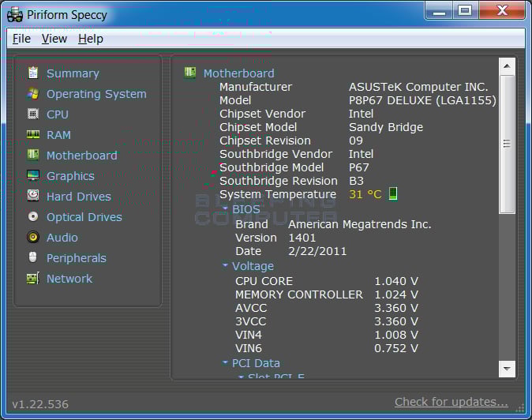
Task: Collapse the BIOS section
Action: click(226, 209)
